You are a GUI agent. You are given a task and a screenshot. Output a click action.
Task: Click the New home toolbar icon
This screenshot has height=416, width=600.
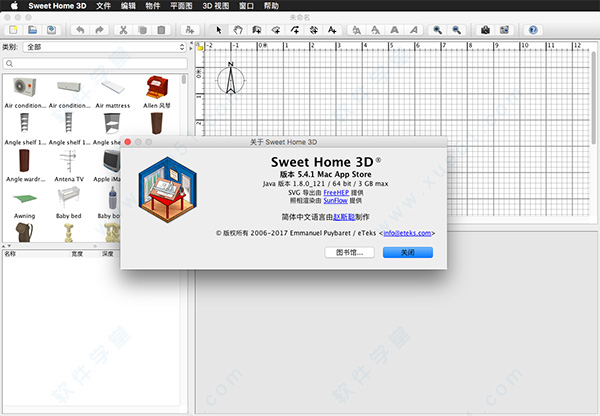point(14,30)
